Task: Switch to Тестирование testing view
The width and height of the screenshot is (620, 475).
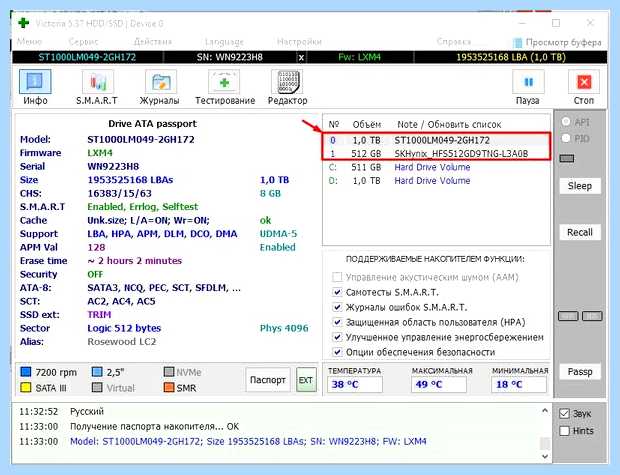Action: [x=224, y=82]
